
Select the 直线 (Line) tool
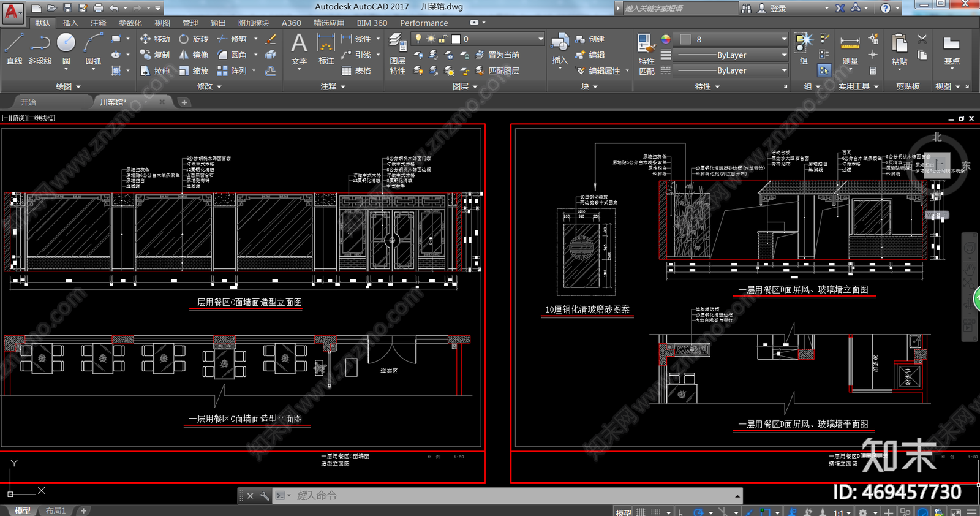(x=14, y=49)
